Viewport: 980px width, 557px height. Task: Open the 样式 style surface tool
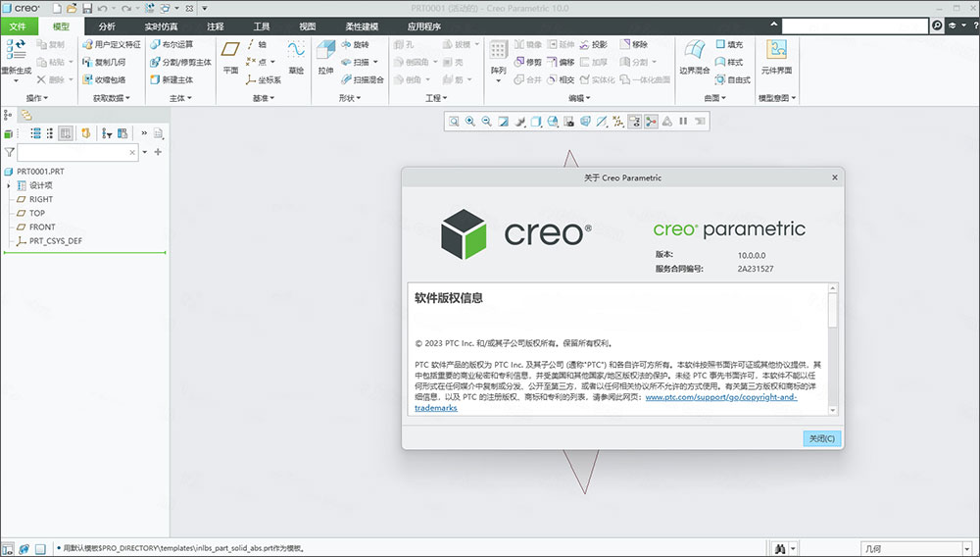pyautogui.click(x=729, y=62)
